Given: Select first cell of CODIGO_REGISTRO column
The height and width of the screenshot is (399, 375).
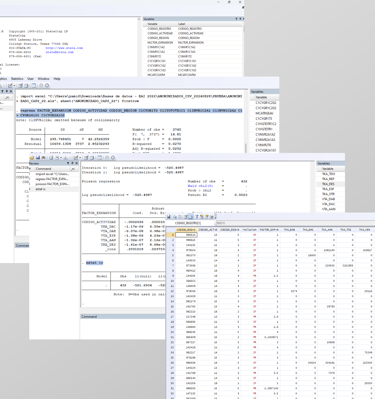Looking at the screenshot, I should 186,235.
